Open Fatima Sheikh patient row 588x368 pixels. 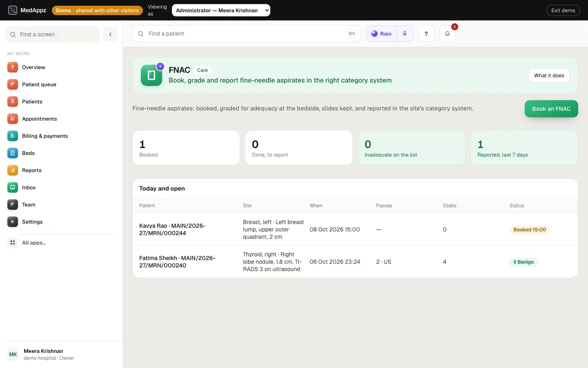click(x=355, y=262)
